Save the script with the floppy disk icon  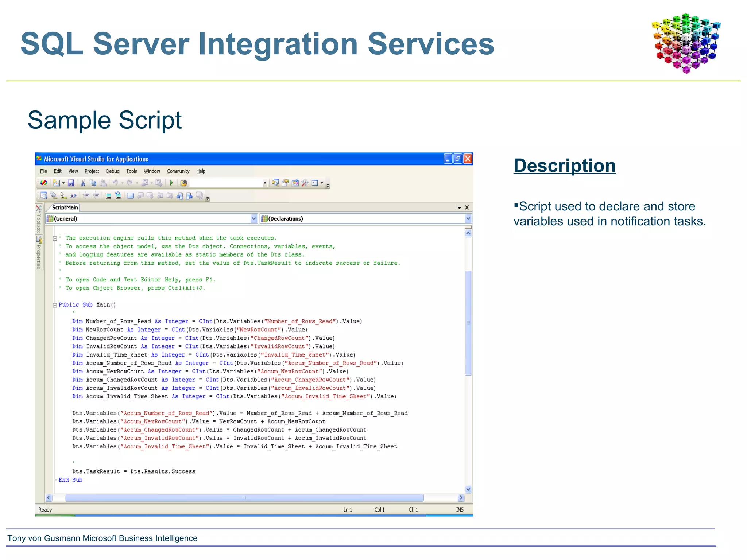(x=71, y=183)
